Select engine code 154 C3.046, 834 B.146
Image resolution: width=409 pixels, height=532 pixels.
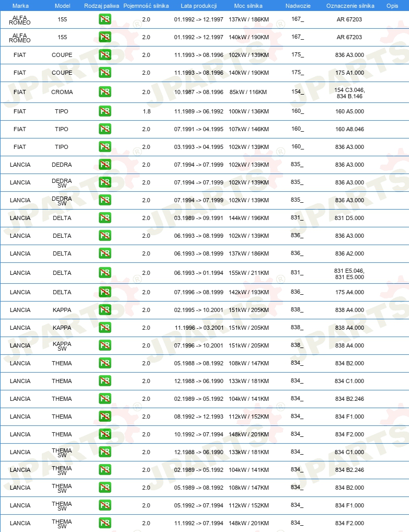click(x=349, y=93)
